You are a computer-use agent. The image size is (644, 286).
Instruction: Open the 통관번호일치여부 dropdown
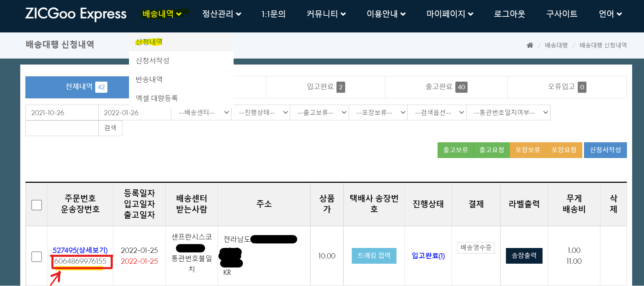tap(508, 113)
